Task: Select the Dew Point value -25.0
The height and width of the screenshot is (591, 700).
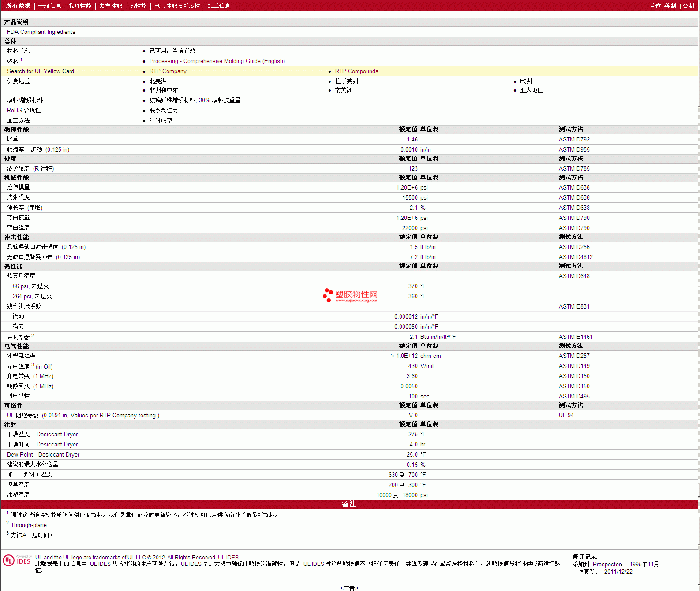Action: [411, 454]
